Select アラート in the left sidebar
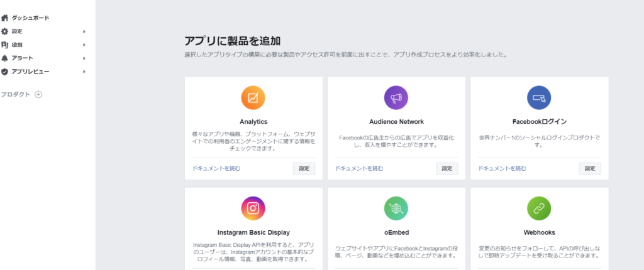 22,58
